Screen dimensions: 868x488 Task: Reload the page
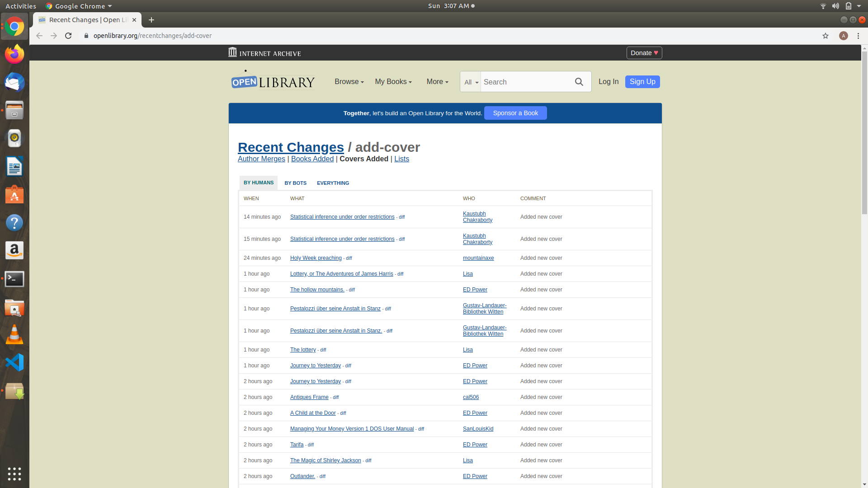pyautogui.click(x=68, y=36)
